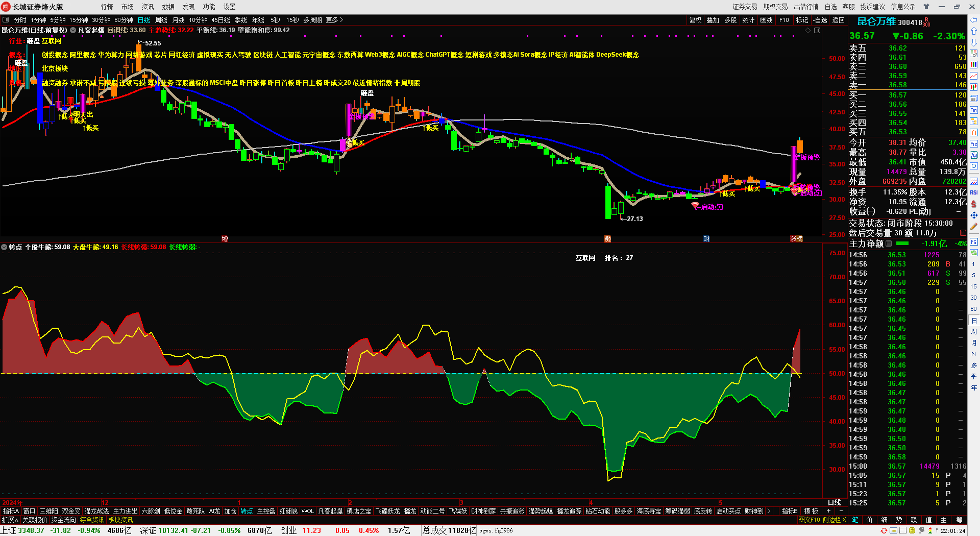Image resolution: width=980 pixels, height=536 pixels.
Task: Click the square window icon above price axis
Action: (x=817, y=31)
